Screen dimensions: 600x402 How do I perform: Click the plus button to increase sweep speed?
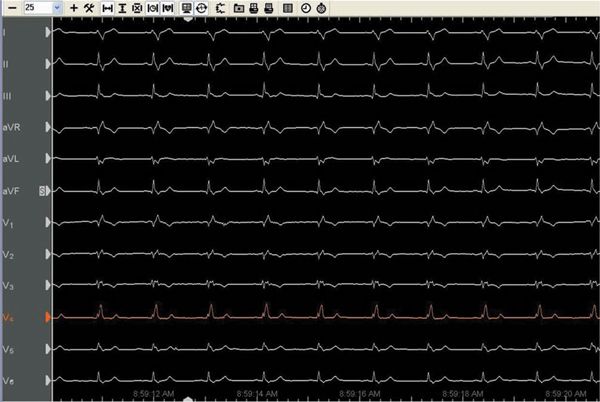tap(74, 7)
